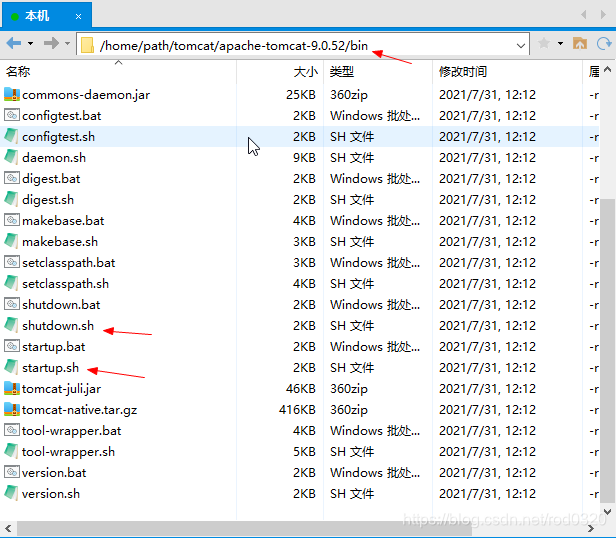
Task: Select file name daemon.sh
Action: click(x=54, y=158)
